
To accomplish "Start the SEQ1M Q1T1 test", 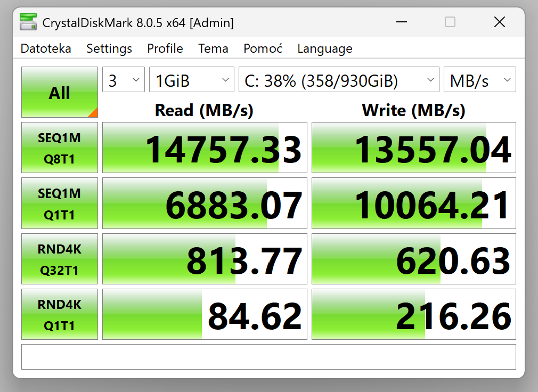I will pos(60,203).
